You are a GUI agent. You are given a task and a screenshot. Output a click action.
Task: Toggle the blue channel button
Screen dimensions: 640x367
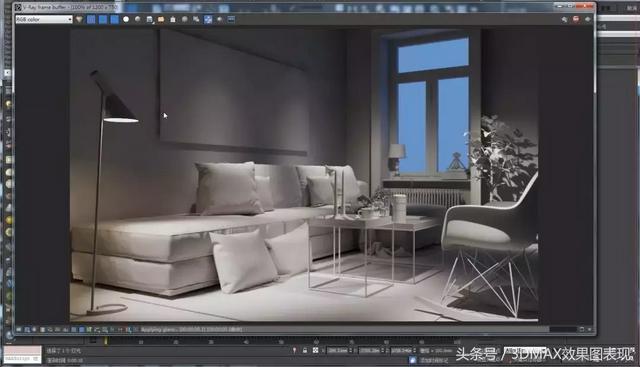pos(115,19)
